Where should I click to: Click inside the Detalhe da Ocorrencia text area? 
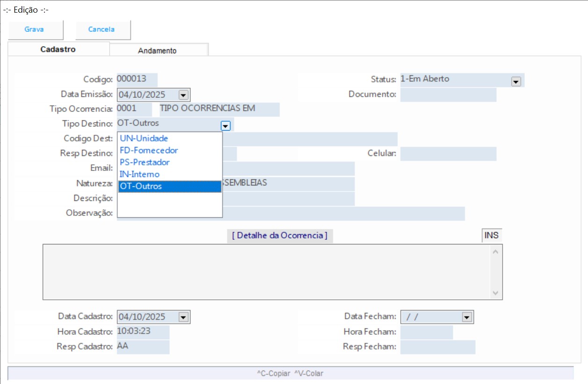267,272
